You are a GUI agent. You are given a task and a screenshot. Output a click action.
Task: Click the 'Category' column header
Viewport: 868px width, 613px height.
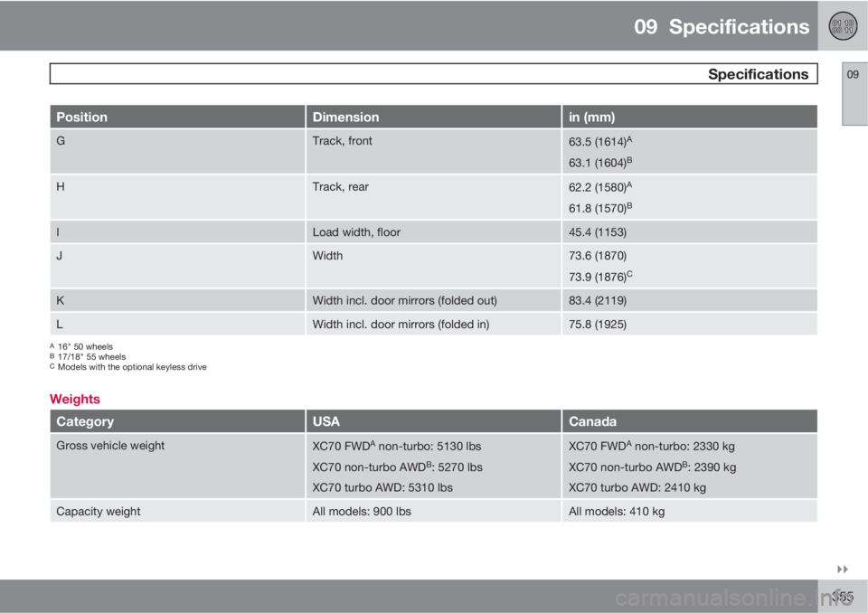tap(177, 421)
